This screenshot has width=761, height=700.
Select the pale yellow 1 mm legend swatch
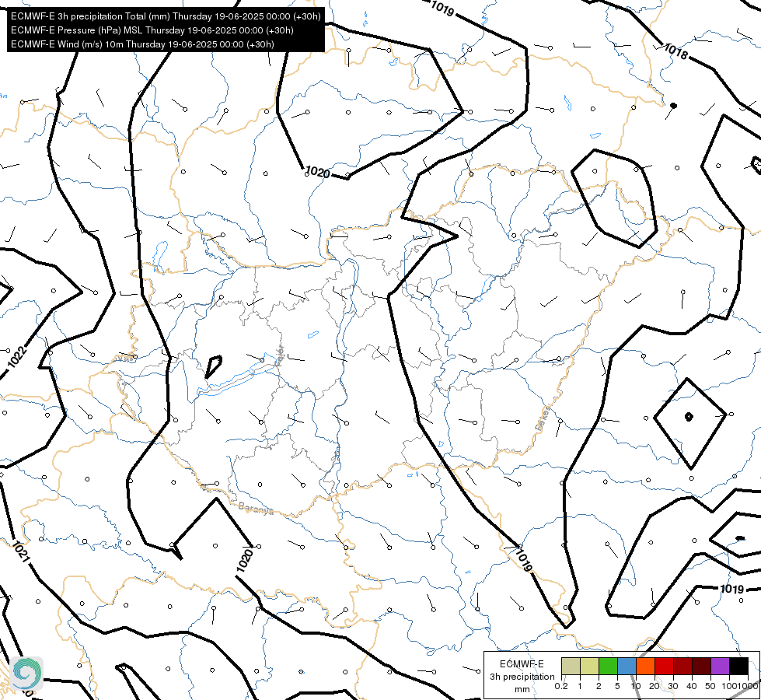point(589,667)
